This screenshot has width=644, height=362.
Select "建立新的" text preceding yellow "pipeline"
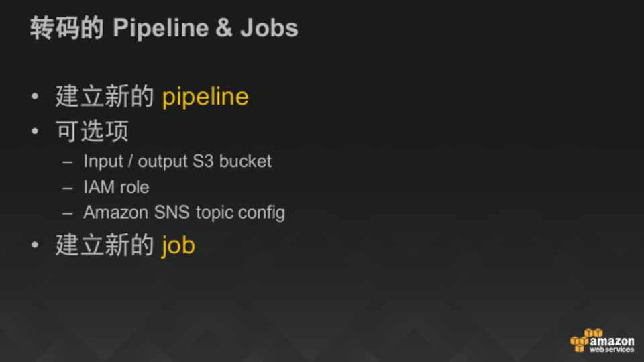click(105, 97)
